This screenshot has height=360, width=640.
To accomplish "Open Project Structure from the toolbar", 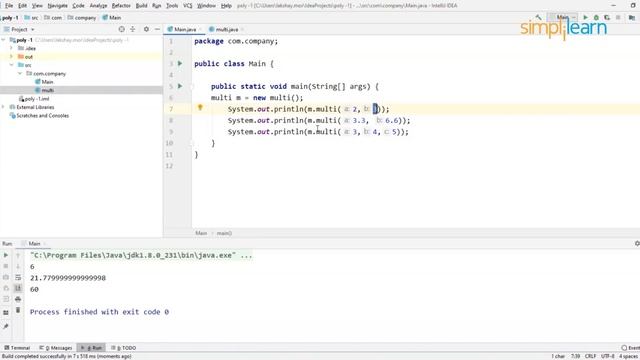I will click(632, 18).
